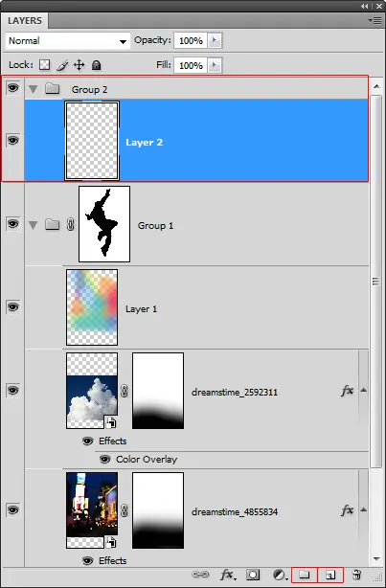Image resolution: width=386 pixels, height=588 pixels.
Task: Lock transparent pixels icon
Action: coord(45,65)
